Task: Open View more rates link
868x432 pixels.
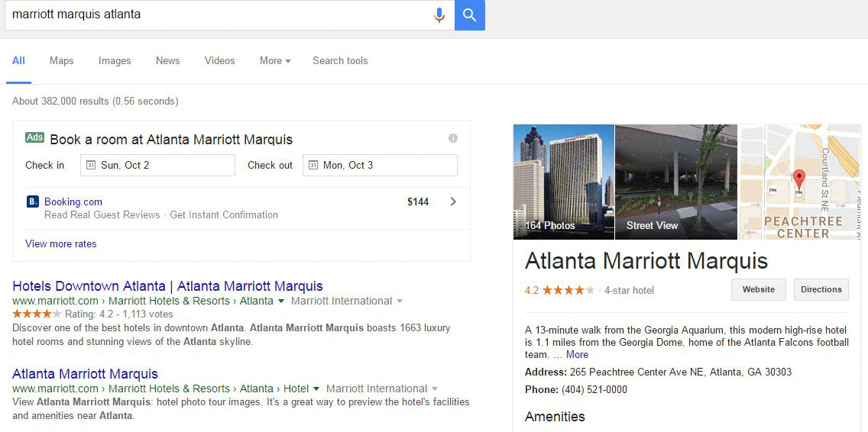Action: point(61,244)
